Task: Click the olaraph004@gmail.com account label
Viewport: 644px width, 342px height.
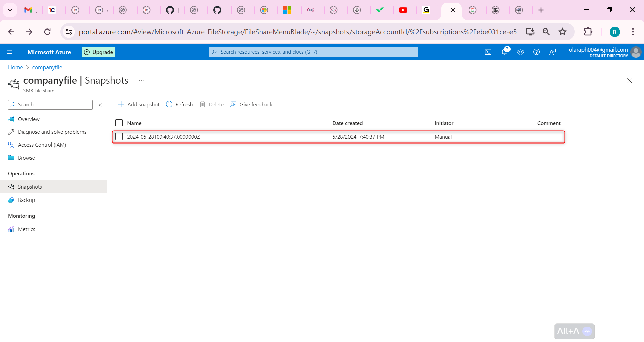Action: 598,50
